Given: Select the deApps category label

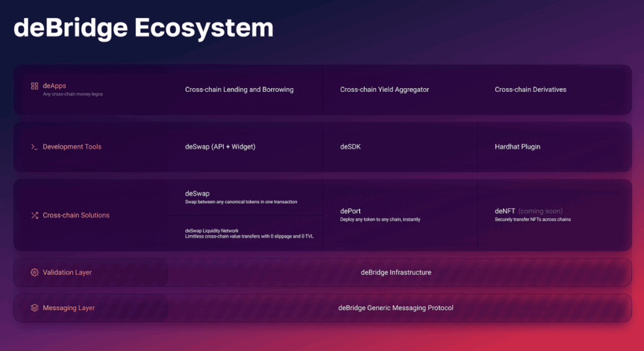Looking at the screenshot, I should click(54, 86).
